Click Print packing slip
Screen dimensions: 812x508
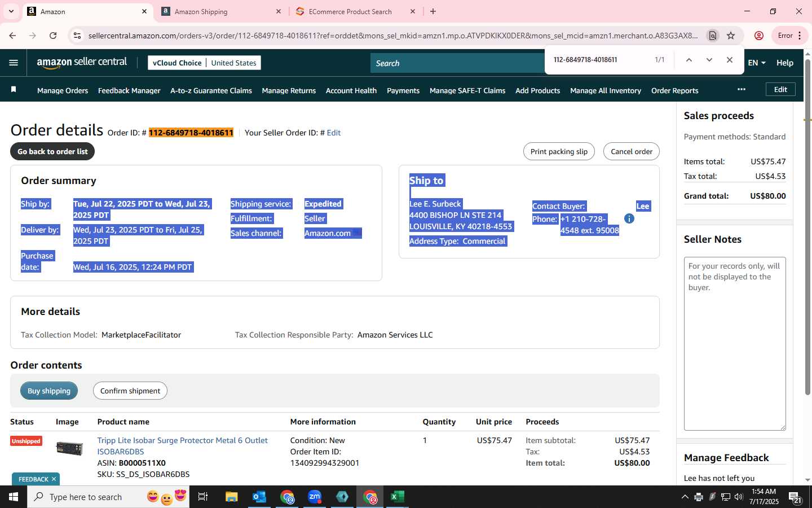(x=559, y=151)
